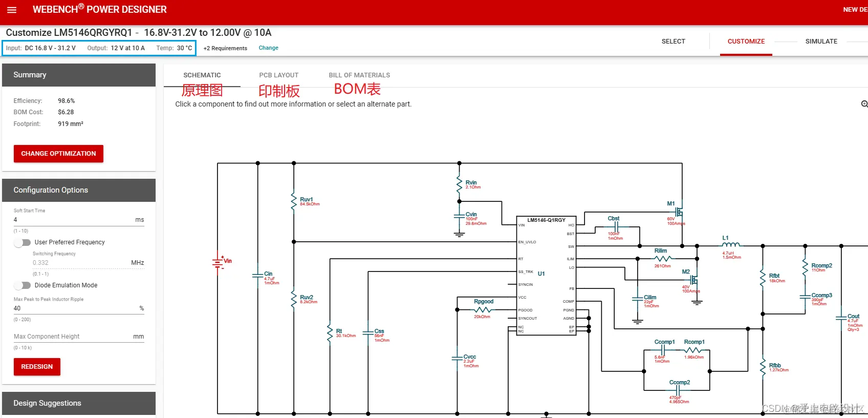Select MOSFET M2 in schematic
The height and width of the screenshot is (418, 868).
click(x=693, y=280)
